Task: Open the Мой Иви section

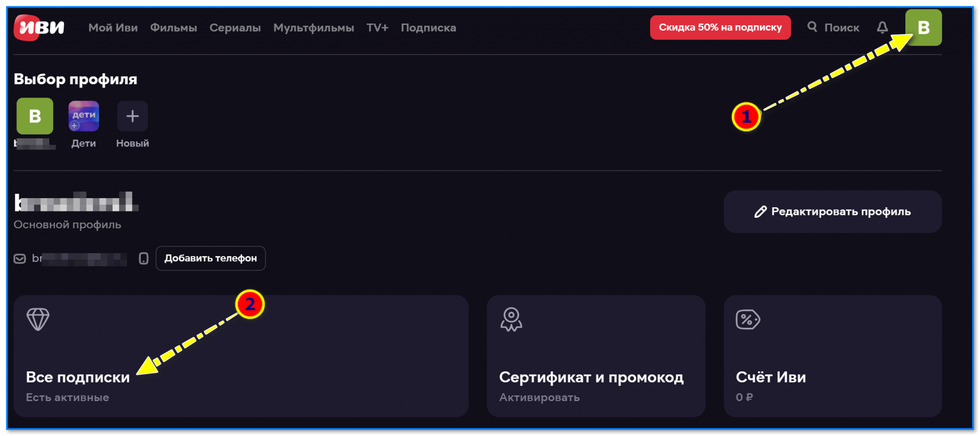Action: 113,28
